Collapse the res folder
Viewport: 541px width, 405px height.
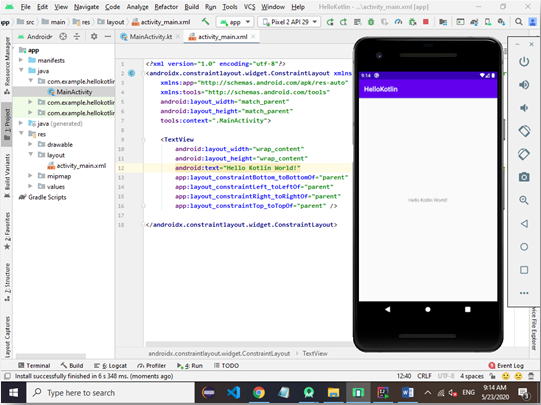coord(21,134)
